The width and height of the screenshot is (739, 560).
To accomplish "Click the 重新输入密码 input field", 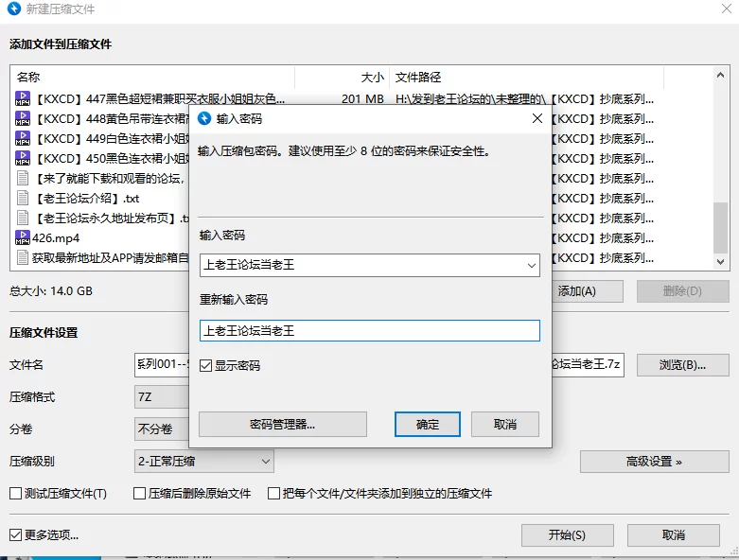I will 369,331.
